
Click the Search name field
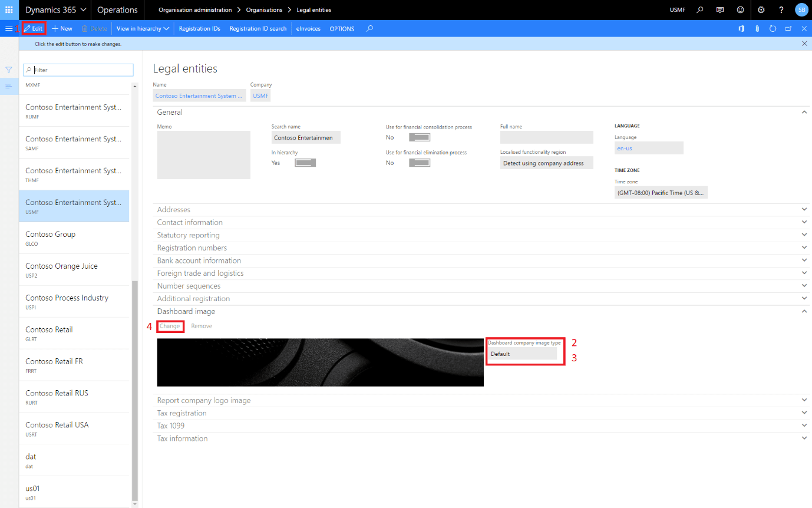[306, 137]
